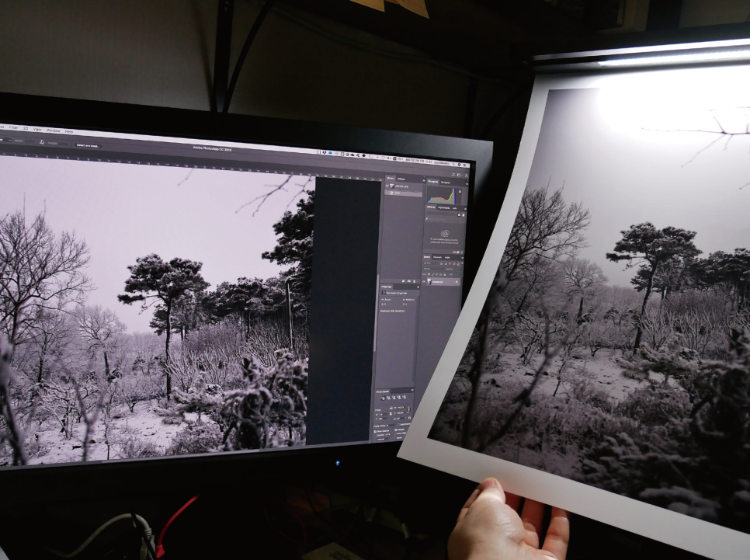750x560 pixels.
Task: Open the Filter menu in Photoshop
Action: pyautogui.click(x=13, y=127)
